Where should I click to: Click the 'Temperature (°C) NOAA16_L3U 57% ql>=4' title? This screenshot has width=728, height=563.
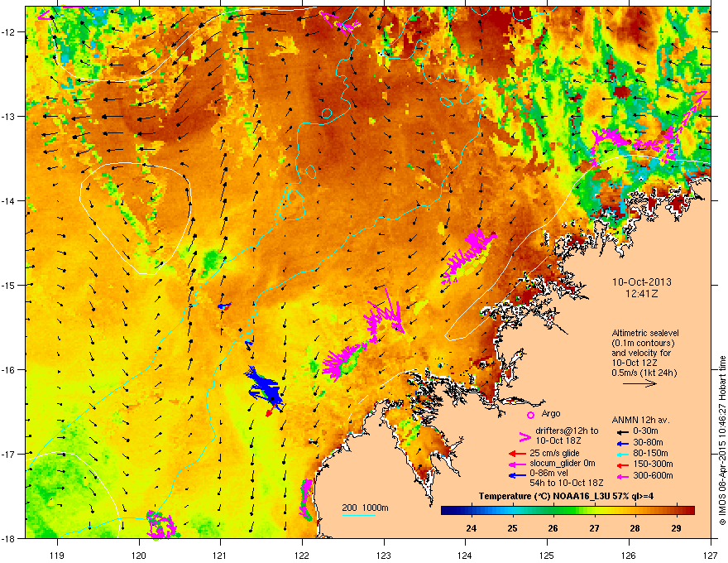tap(566, 497)
